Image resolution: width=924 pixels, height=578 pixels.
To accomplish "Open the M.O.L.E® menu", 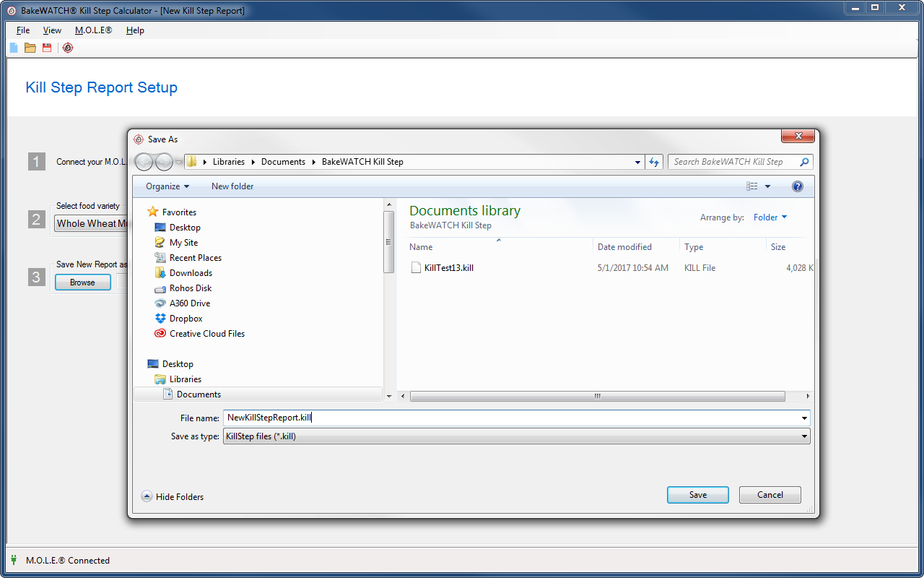I will (93, 30).
